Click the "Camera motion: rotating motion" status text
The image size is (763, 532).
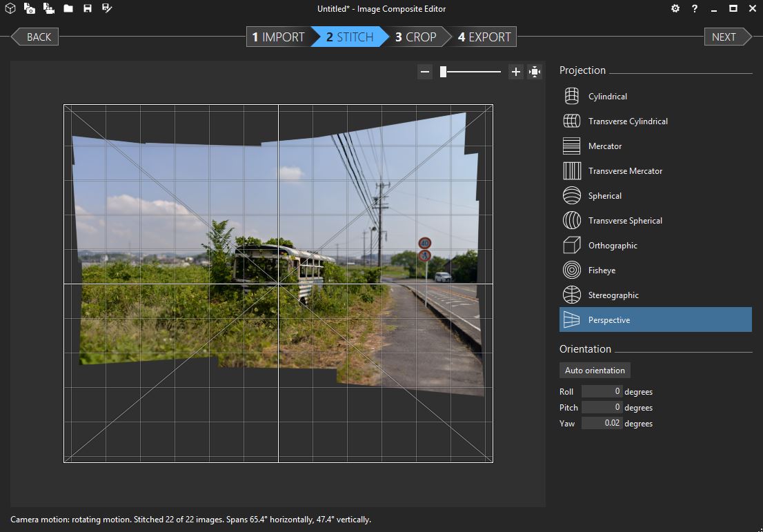70,520
